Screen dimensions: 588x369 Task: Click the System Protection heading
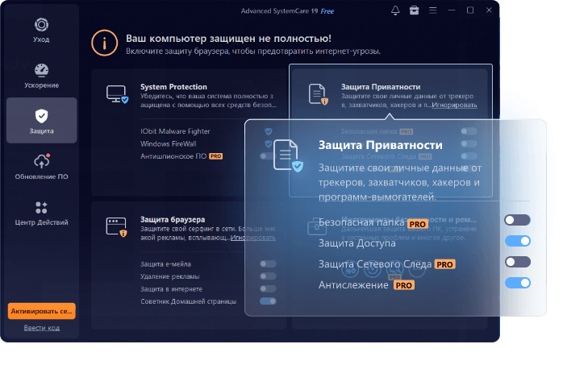coord(173,87)
